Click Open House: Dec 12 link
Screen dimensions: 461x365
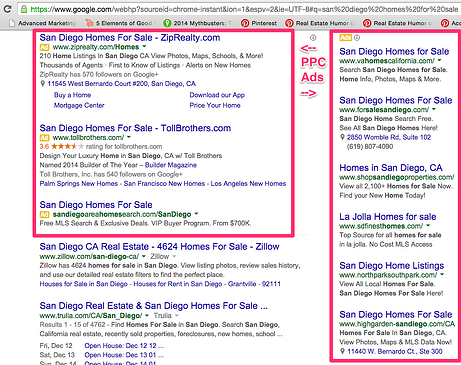124,346
